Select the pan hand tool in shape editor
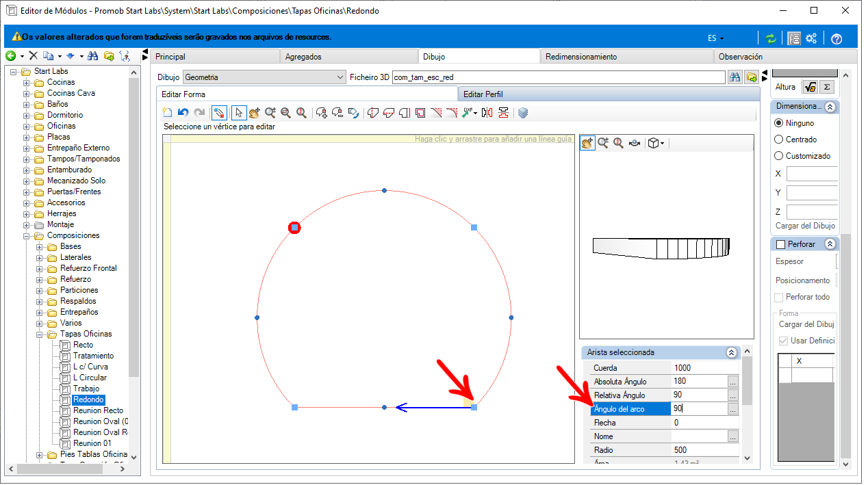The height and width of the screenshot is (485, 868). (x=255, y=113)
